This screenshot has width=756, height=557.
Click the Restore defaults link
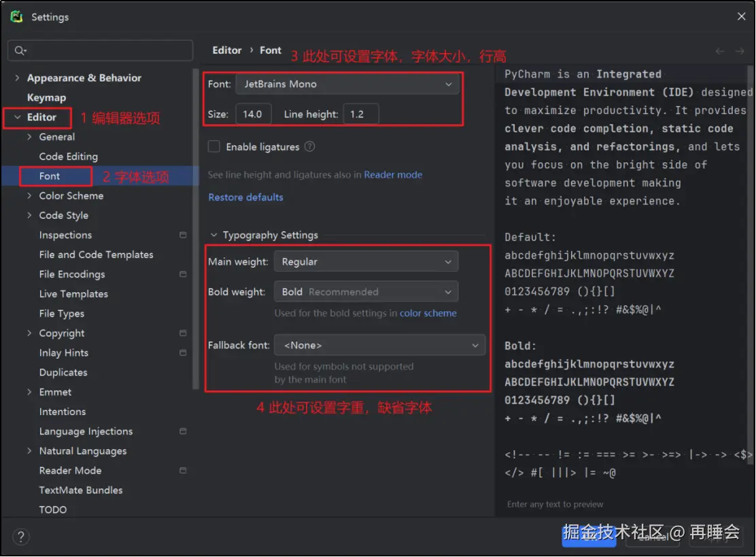[246, 197]
